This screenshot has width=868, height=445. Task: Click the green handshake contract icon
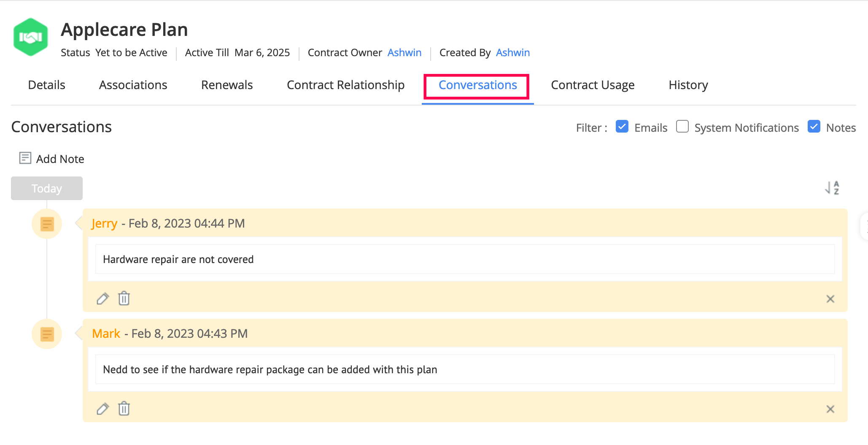[30, 37]
